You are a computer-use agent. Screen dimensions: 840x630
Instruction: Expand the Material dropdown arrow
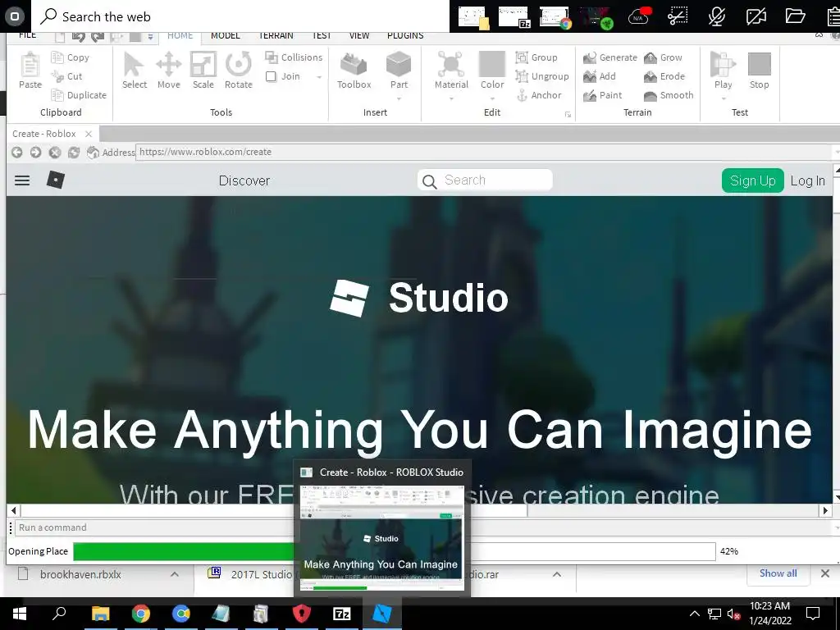click(x=451, y=98)
